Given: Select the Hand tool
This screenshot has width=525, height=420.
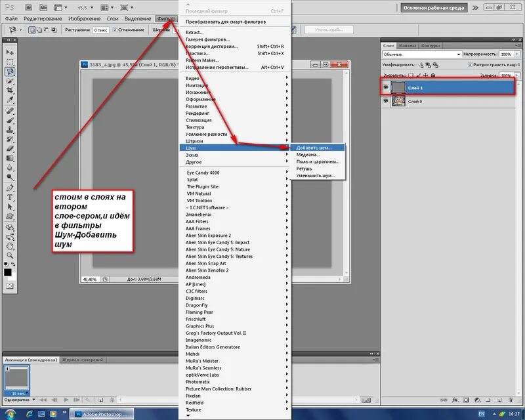Looking at the screenshot, I should (10, 246).
